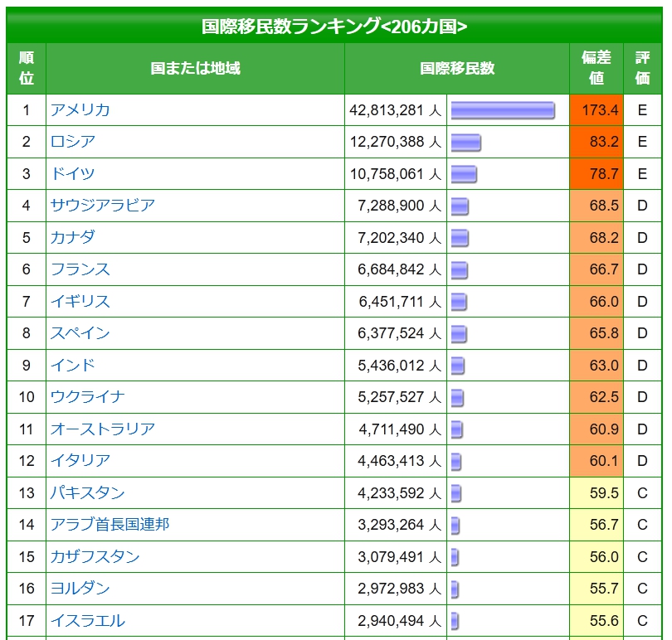Click the America migrant count bar
Viewport: 672px width, 640px height.
pyautogui.click(x=503, y=110)
